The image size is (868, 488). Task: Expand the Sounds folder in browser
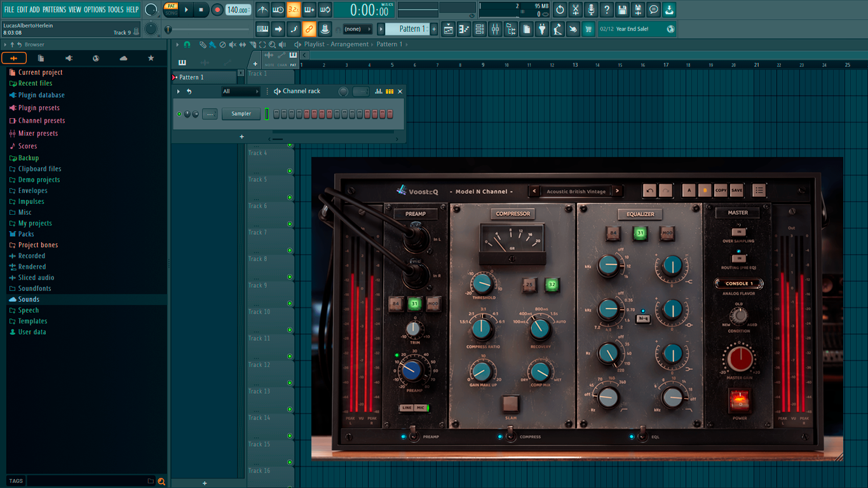pyautogui.click(x=29, y=299)
